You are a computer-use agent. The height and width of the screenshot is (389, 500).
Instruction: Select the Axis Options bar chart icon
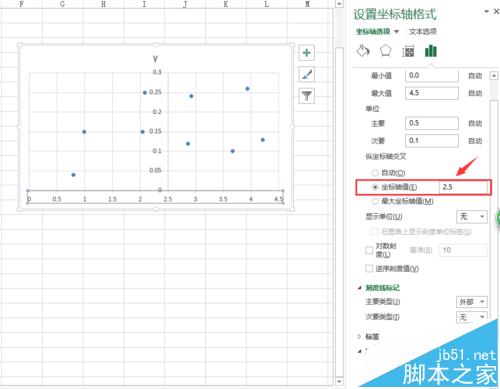click(431, 51)
